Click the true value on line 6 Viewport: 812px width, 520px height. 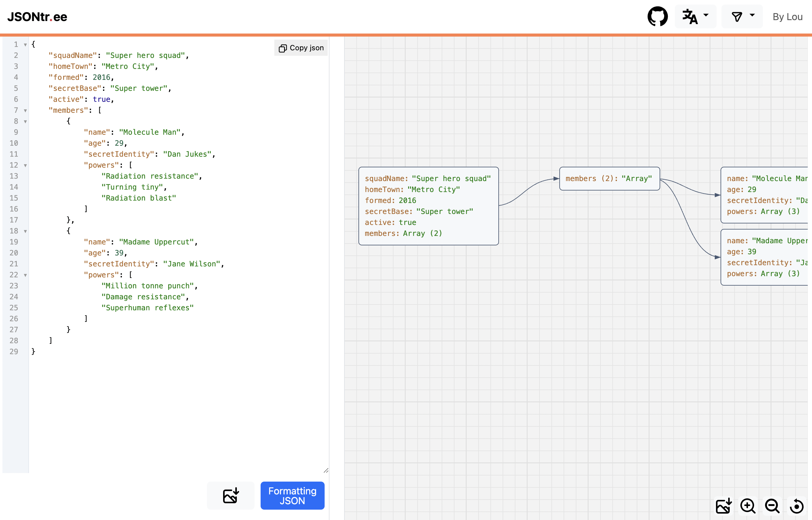[x=101, y=99]
